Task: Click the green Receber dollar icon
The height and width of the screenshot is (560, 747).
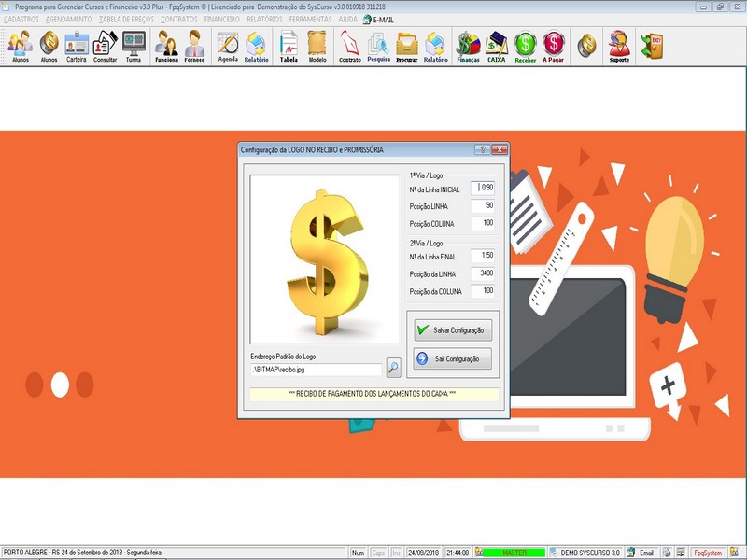Action: click(526, 46)
